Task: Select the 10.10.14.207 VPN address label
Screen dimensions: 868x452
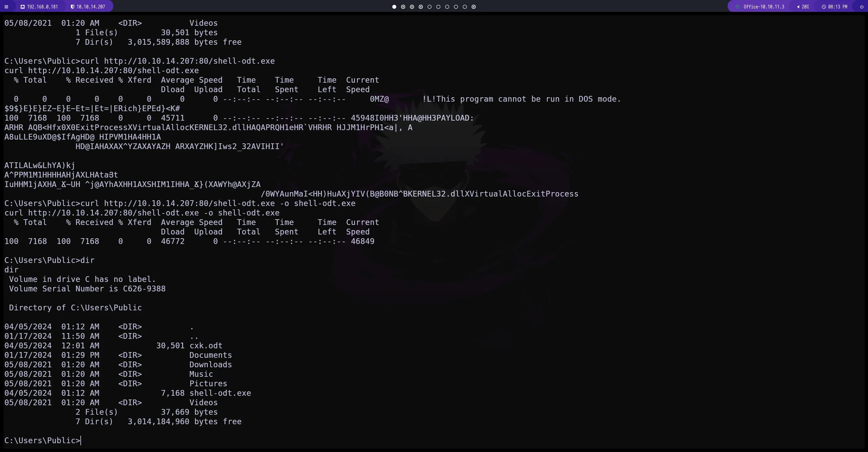Action: click(91, 7)
